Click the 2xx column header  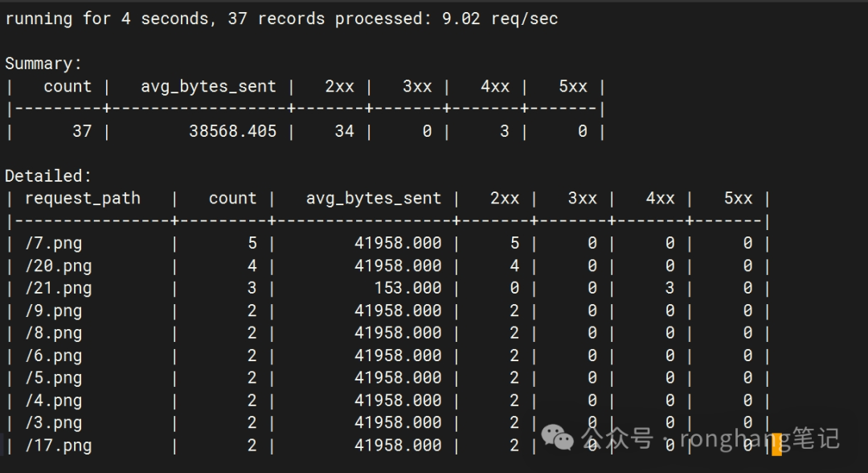point(505,197)
